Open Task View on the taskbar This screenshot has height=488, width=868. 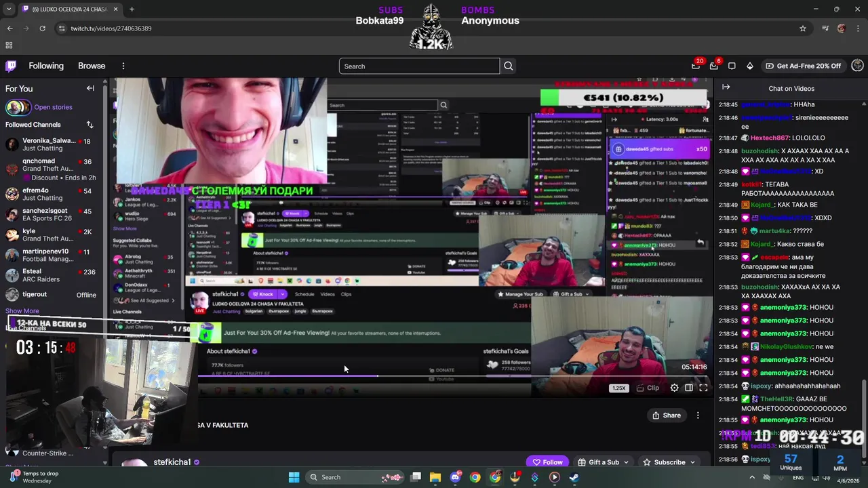[416, 477]
